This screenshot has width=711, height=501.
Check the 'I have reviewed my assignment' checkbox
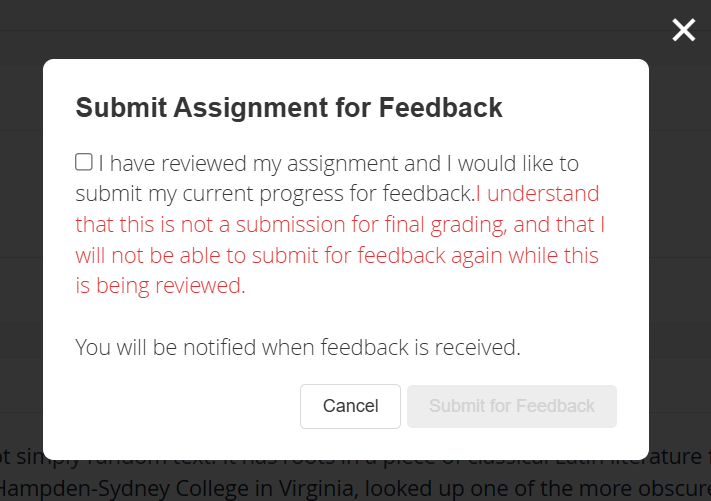(x=84, y=162)
